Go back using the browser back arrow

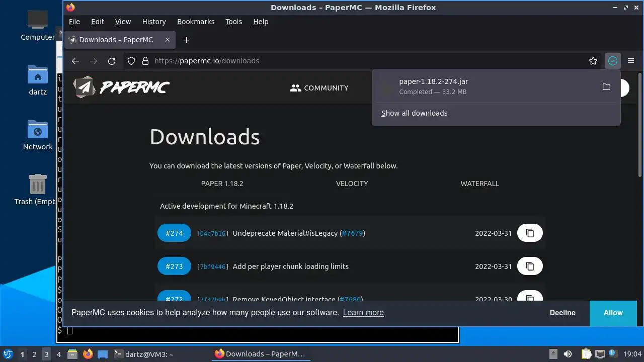point(75,61)
